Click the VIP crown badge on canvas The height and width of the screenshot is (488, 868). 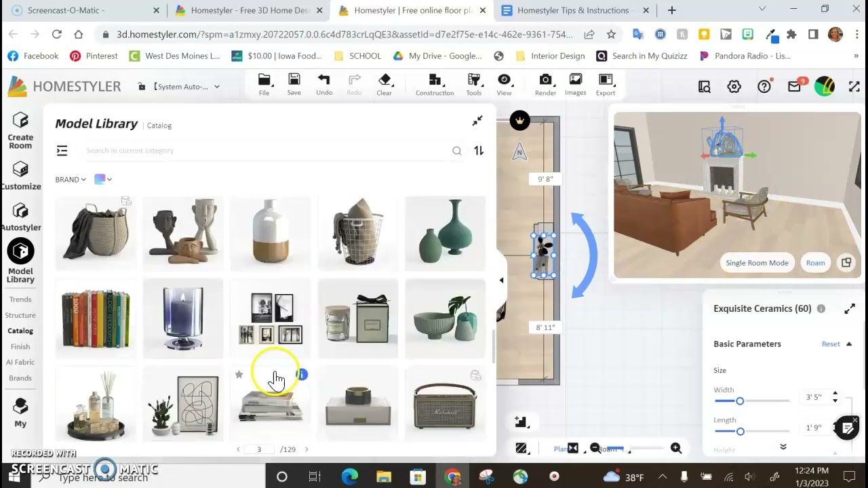pyautogui.click(x=520, y=121)
